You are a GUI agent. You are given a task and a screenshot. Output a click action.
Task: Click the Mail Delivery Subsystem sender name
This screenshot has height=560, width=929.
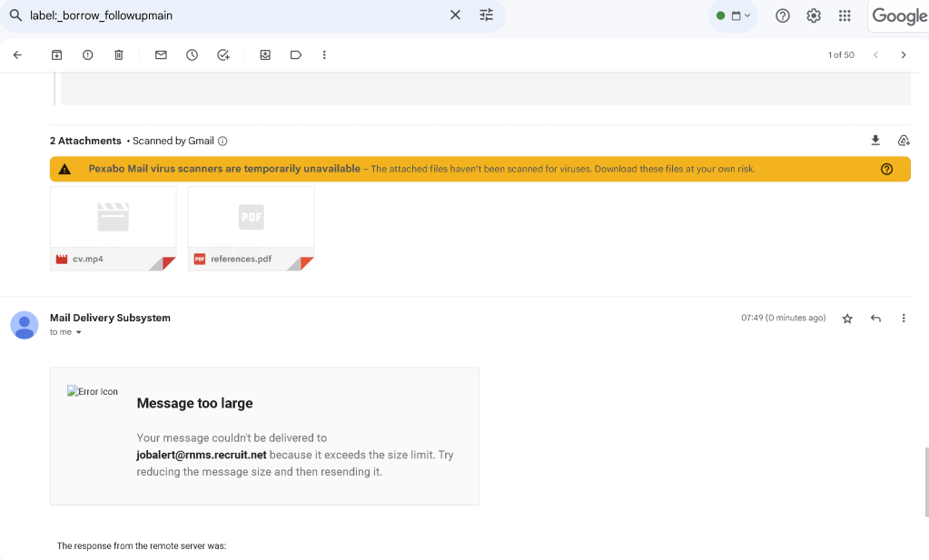click(x=110, y=318)
